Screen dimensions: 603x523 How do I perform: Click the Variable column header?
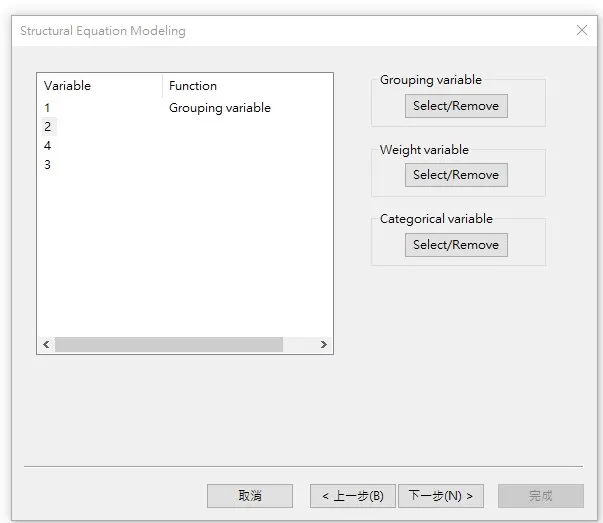pos(100,85)
